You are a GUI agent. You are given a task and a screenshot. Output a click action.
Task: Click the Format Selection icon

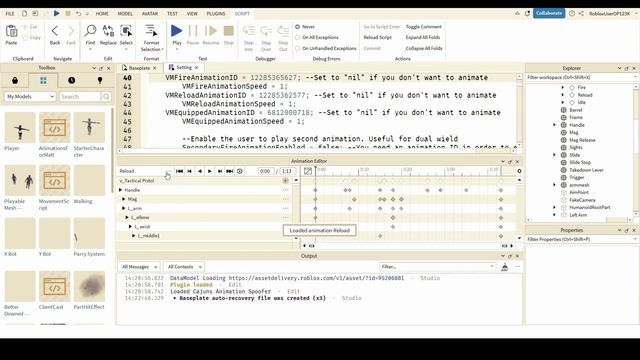coord(151,31)
